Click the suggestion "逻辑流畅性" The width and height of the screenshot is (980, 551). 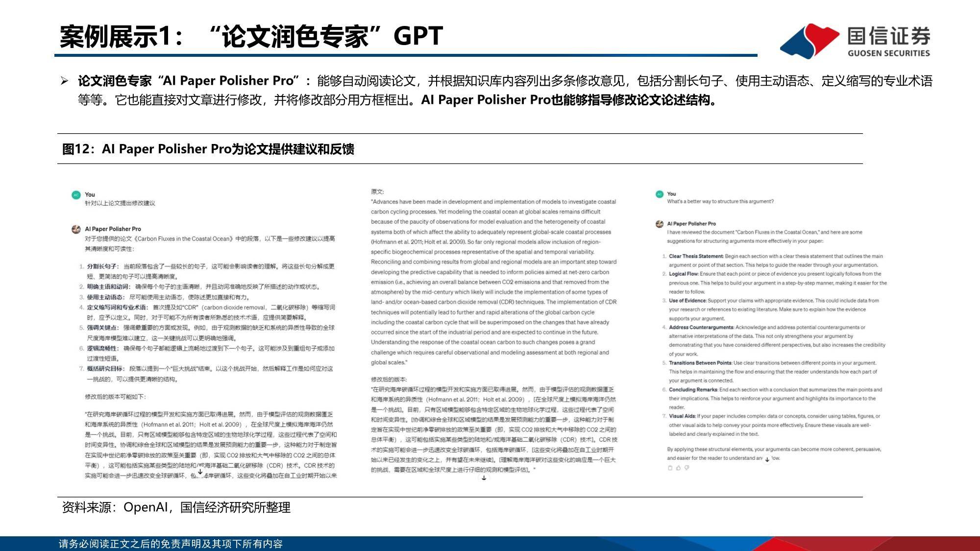(x=102, y=348)
